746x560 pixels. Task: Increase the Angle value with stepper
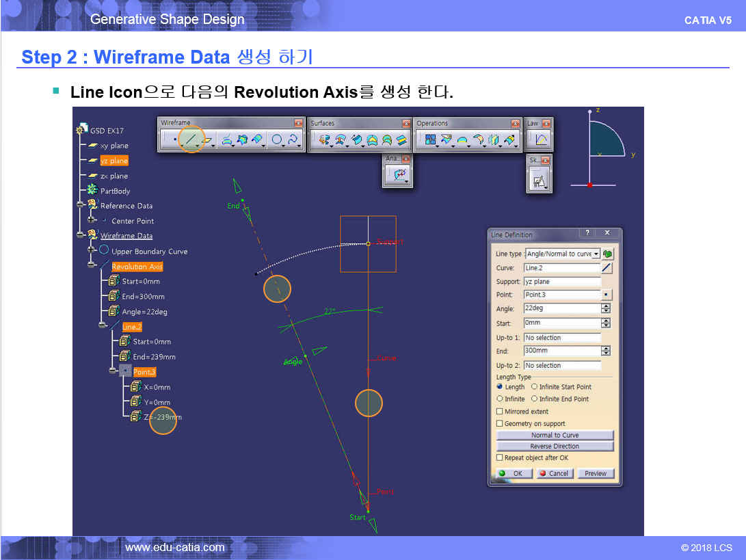pyautogui.click(x=606, y=306)
